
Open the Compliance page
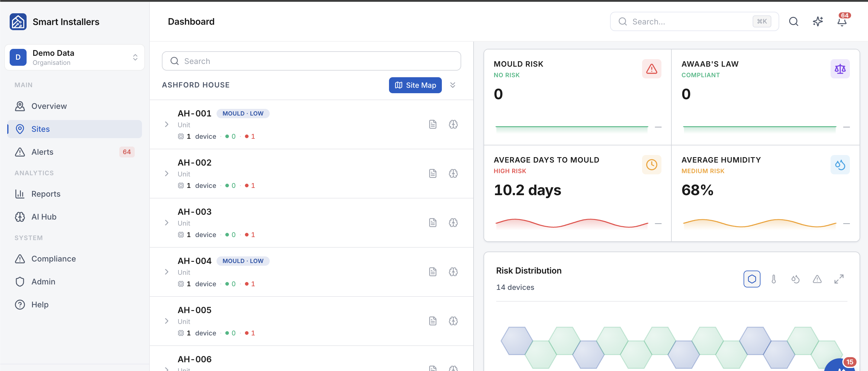[75, 258]
